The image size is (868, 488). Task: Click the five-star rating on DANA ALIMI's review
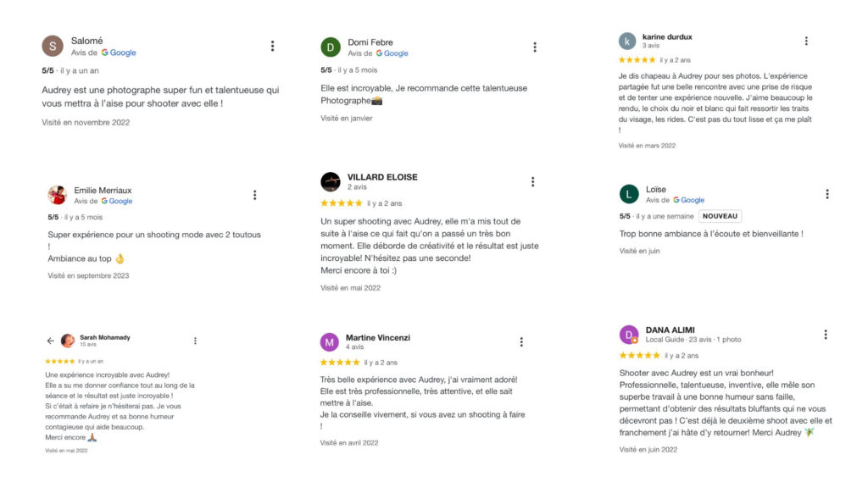pos(638,356)
